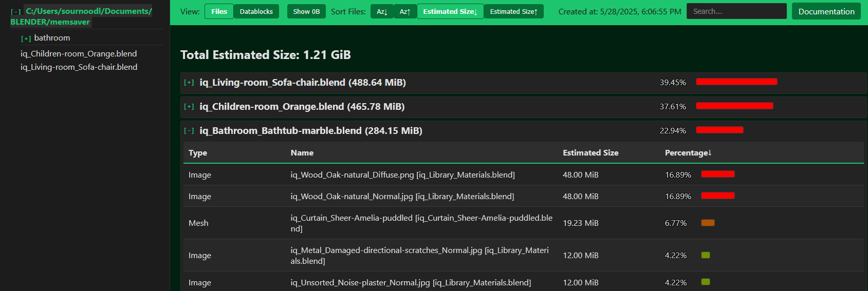Collapse the C:/Users/sournoodl root folder
Image resolution: width=868 pixels, height=291 pixels.
tap(16, 11)
